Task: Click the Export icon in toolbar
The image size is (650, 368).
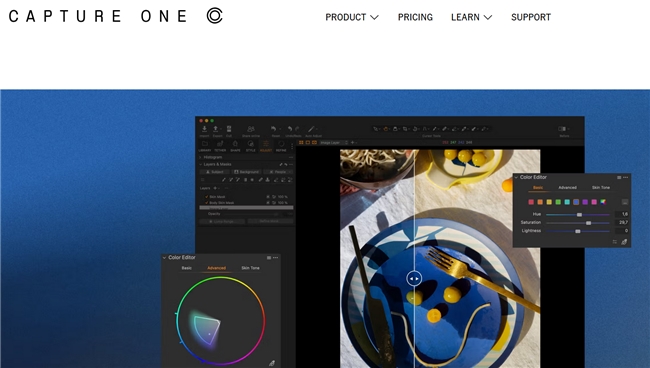Action: tap(216, 129)
